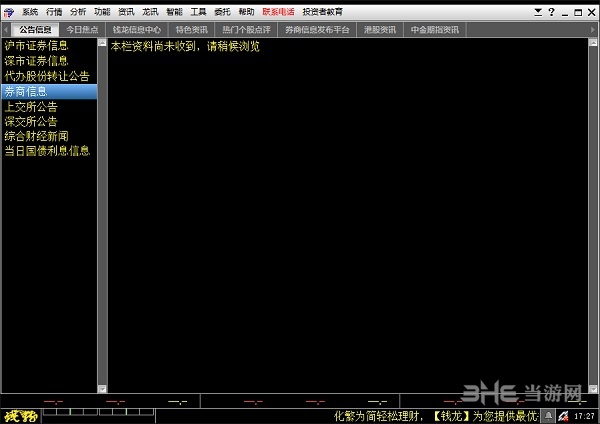
Task: Close the window with X
Action: pos(591,12)
